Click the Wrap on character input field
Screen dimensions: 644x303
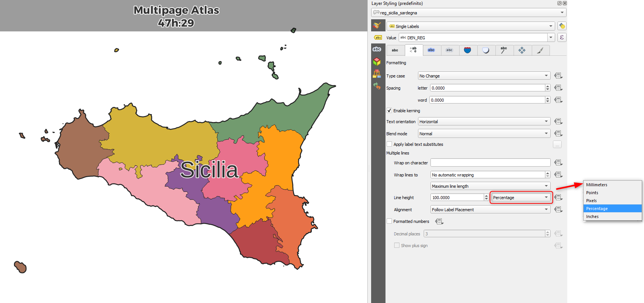point(490,163)
